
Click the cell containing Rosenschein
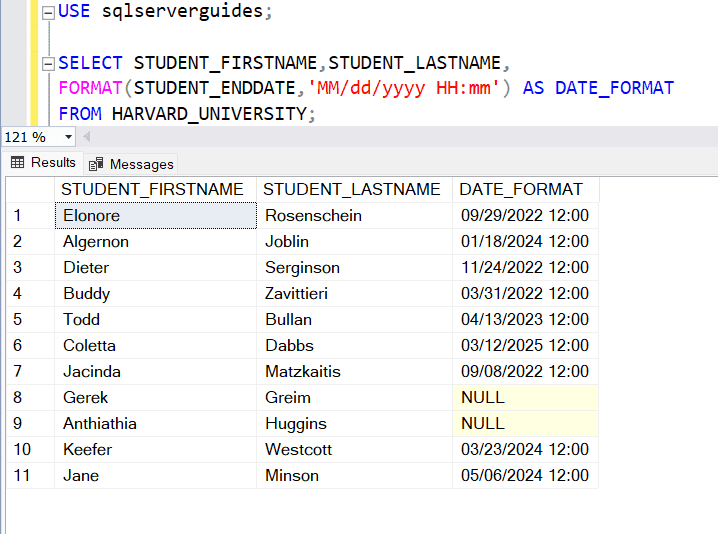click(x=354, y=216)
